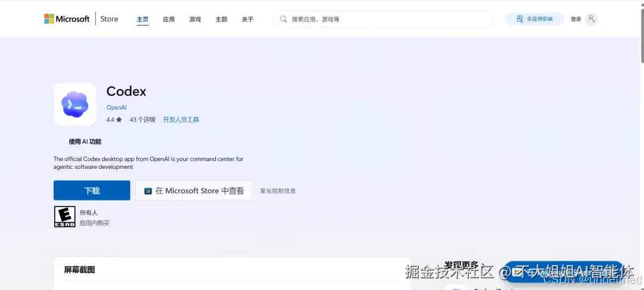Click the 屏幕截图 section heading
This screenshot has width=644, height=290.
point(79,270)
